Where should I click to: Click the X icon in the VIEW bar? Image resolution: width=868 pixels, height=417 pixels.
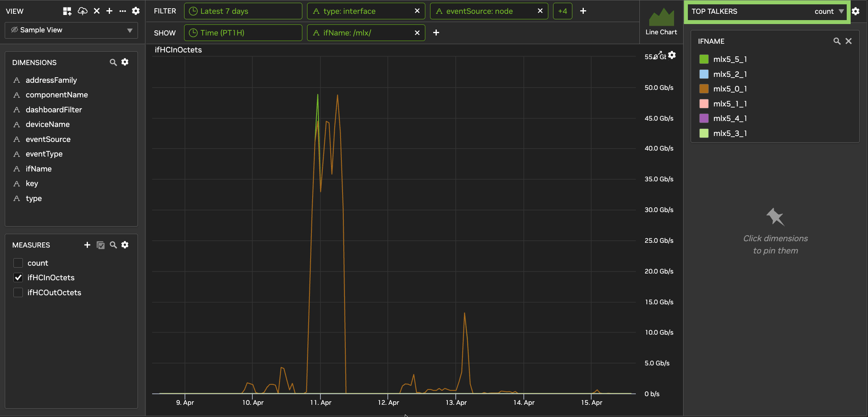click(97, 11)
